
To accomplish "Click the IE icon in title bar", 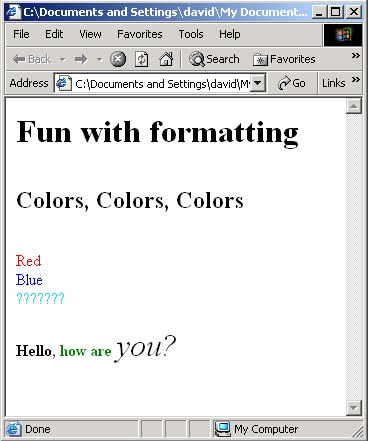I will coord(13,12).
